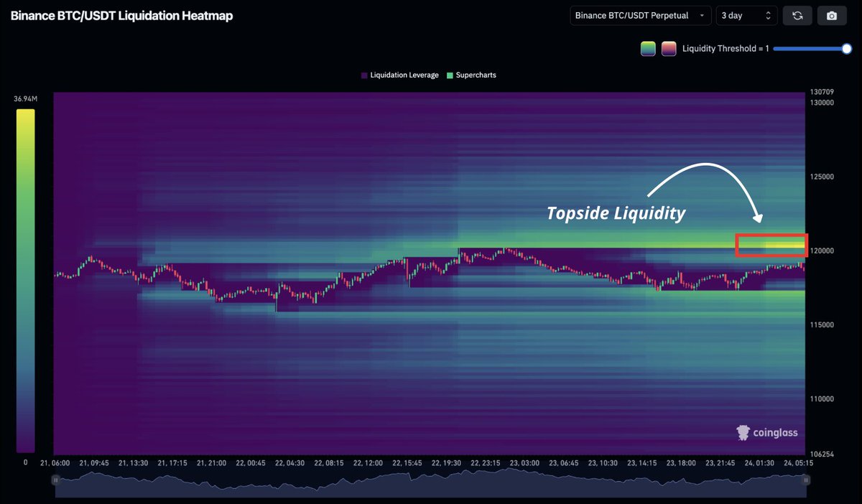The width and height of the screenshot is (862, 504).
Task: Toggle the Supercharts legend item
Action: 471,75
